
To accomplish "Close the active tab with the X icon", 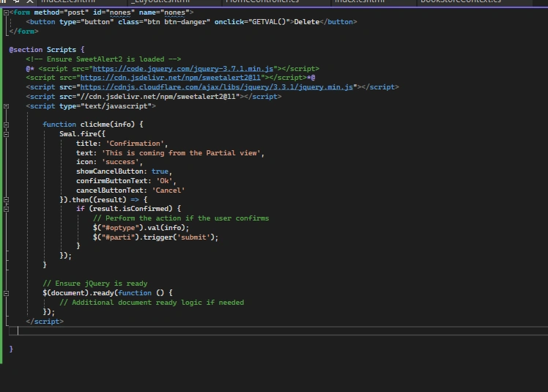I will click(x=30, y=1).
